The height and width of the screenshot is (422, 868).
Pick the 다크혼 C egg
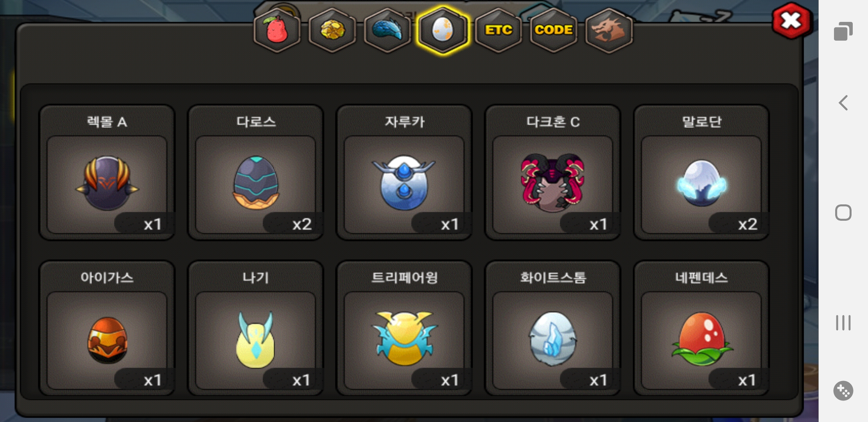(552, 172)
